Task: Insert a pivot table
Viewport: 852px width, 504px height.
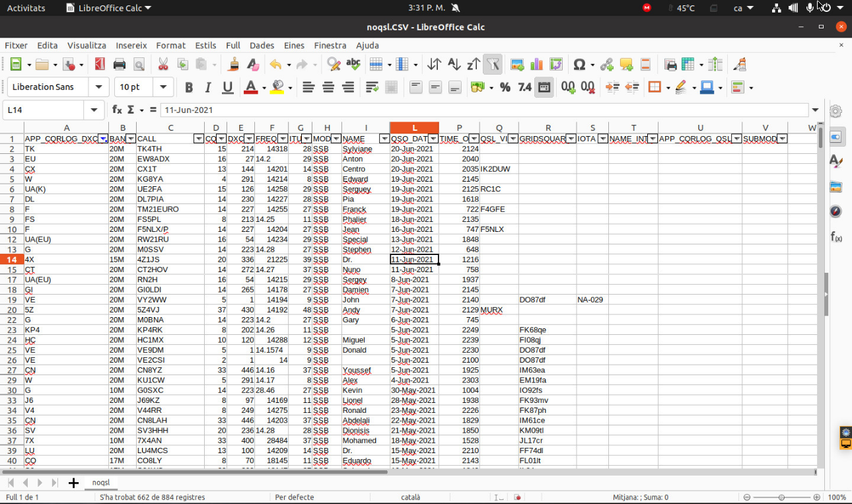Action: click(556, 64)
